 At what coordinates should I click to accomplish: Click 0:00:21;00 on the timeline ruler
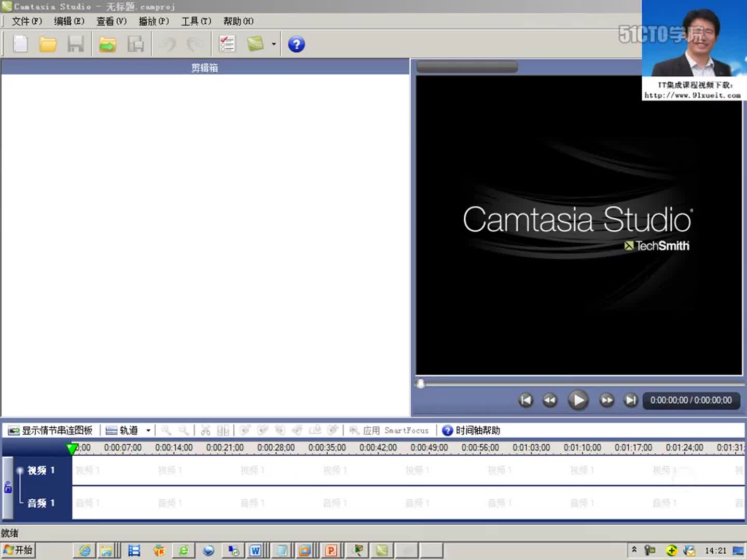click(x=225, y=447)
